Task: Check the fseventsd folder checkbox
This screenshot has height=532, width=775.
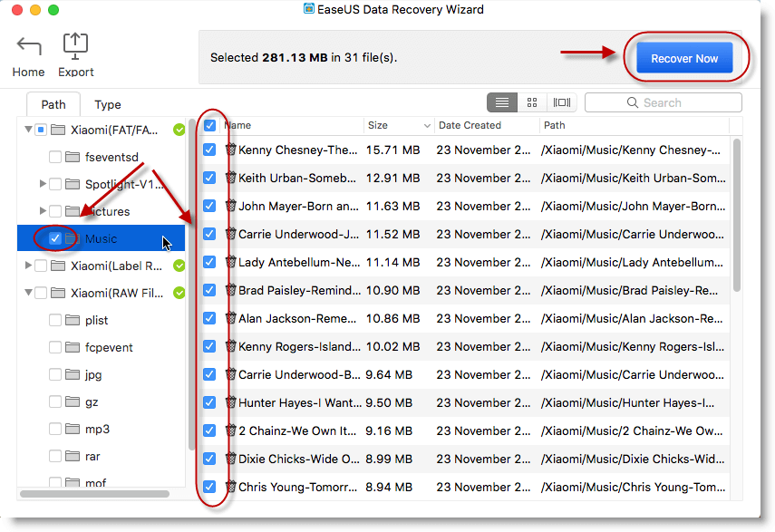Action: click(55, 157)
